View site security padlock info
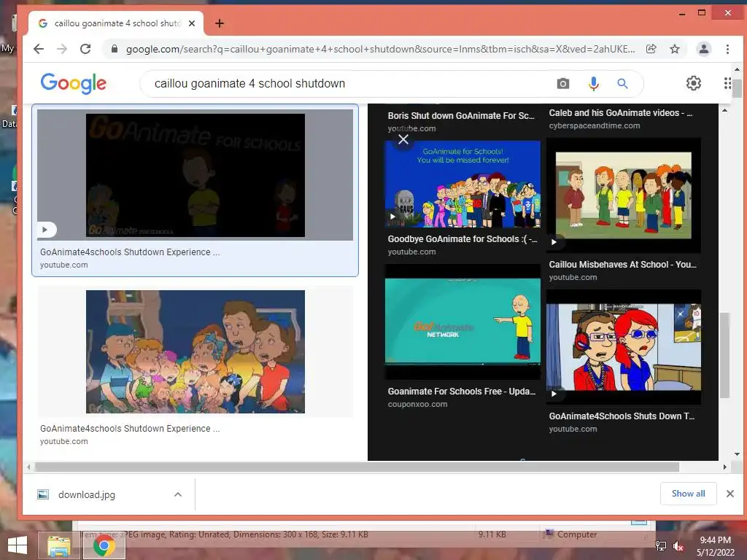This screenshot has height=560, width=747. [115, 49]
